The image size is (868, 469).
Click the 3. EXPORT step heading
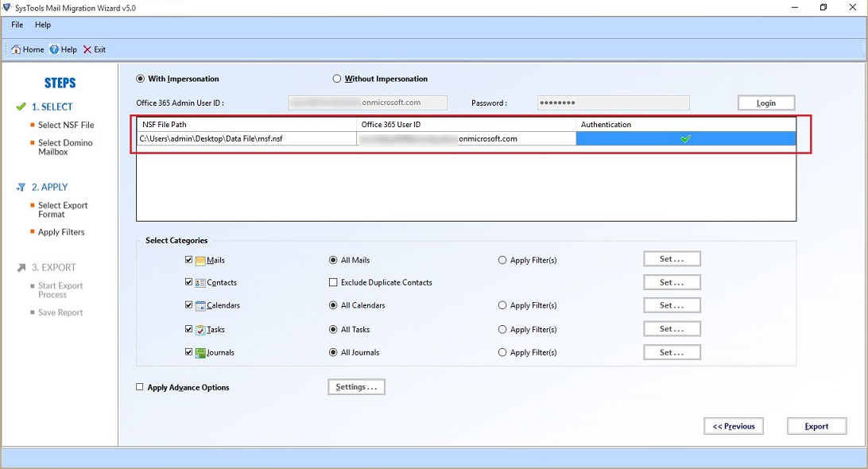[x=54, y=267]
